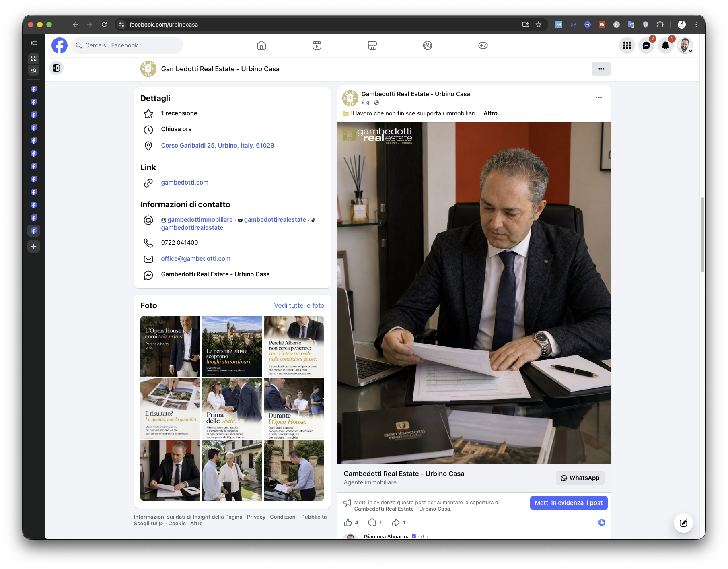Click Metti in evidenza il post button
The image size is (728, 569).
pos(569,503)
